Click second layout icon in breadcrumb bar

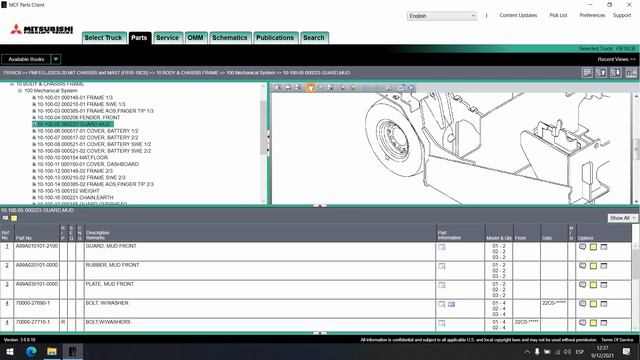pos(601,73)
